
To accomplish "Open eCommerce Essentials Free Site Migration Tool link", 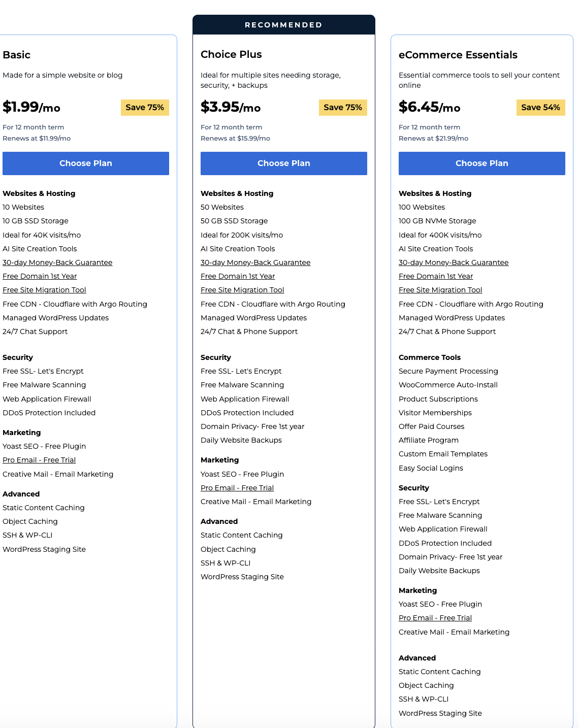I will point(440,290).
